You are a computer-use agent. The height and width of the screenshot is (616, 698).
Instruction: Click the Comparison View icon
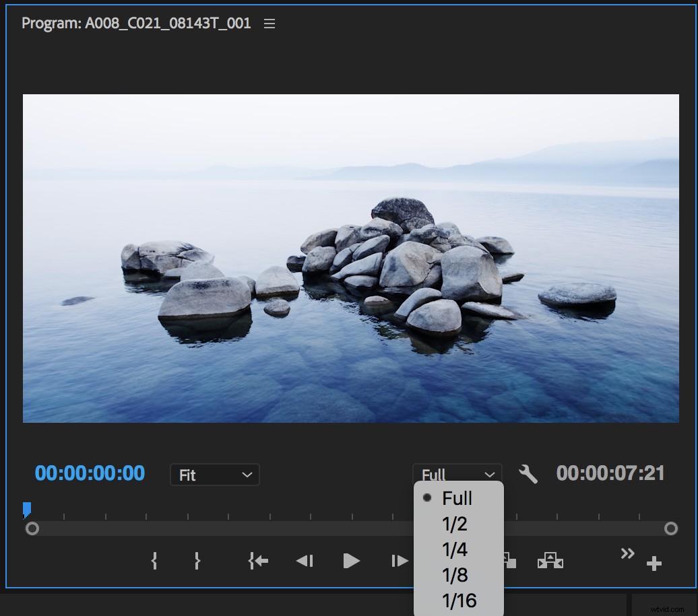(551, 560)
